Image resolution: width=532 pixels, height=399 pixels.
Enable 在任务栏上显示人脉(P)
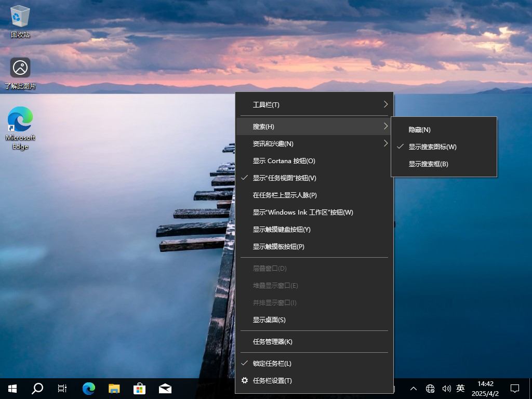(x=314, y=195)
